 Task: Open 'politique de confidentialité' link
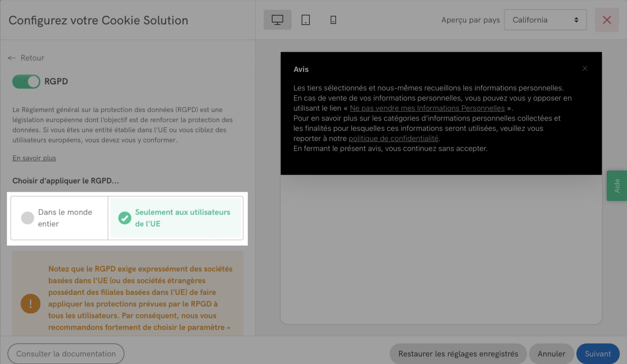pyautogui.click(x=393, y=138)
